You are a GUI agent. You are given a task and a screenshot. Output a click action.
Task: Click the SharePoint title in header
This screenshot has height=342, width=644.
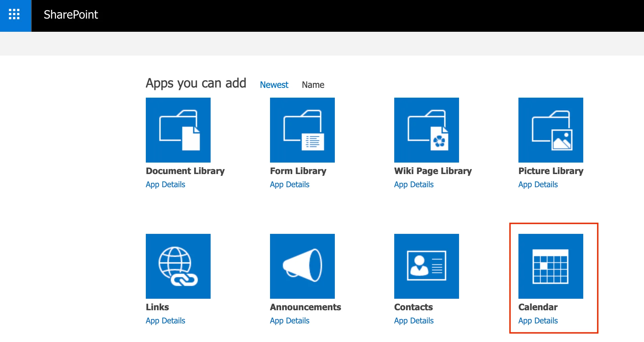(71, 15)
